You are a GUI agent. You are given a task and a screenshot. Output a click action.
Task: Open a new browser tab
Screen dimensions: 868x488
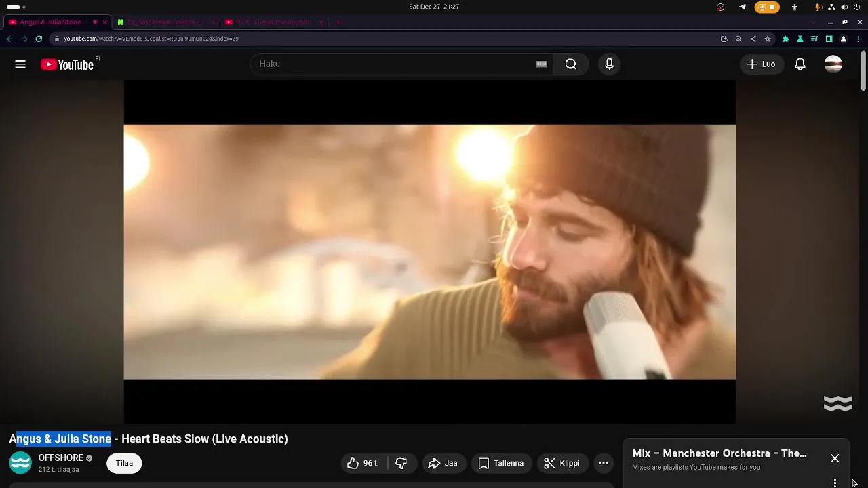point(338,22)
